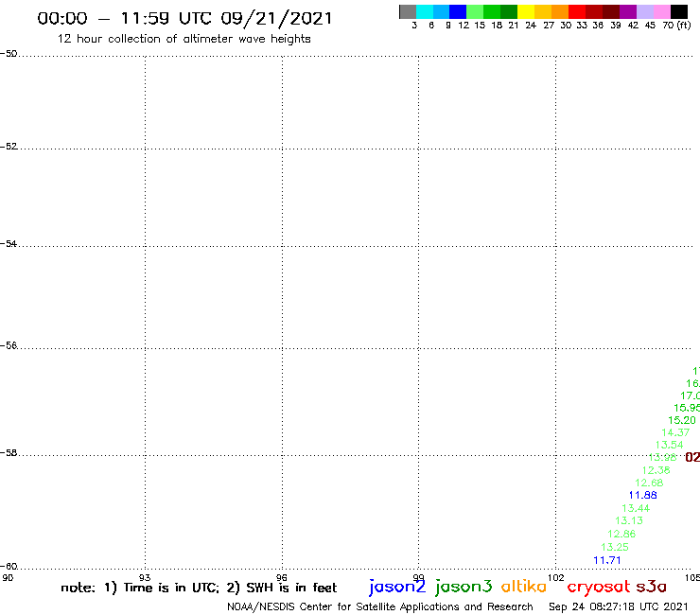Click the title date range 09/21/2021
Screen dimensions: 700x615
coord(277,18)
